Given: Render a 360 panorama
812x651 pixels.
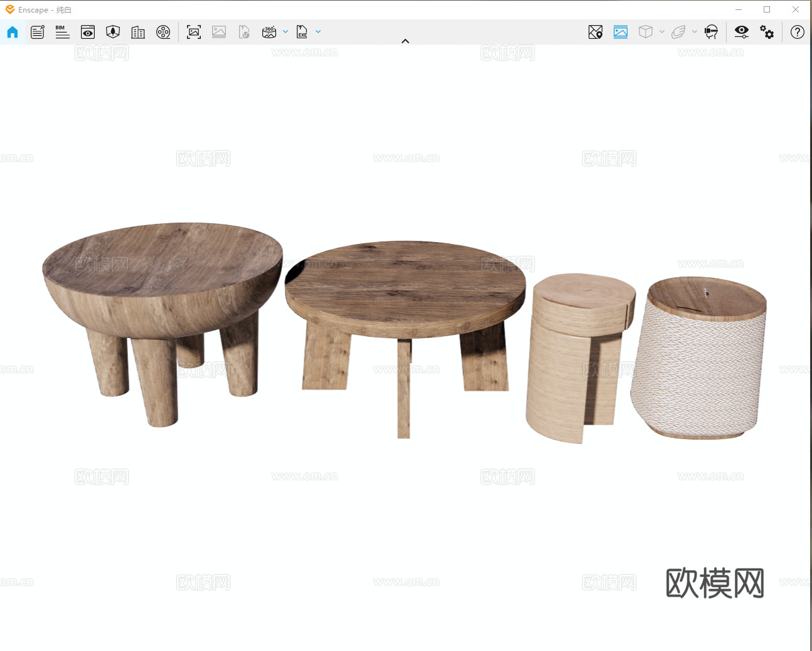Looking at the screenshot, I should (x=269, y=32).
